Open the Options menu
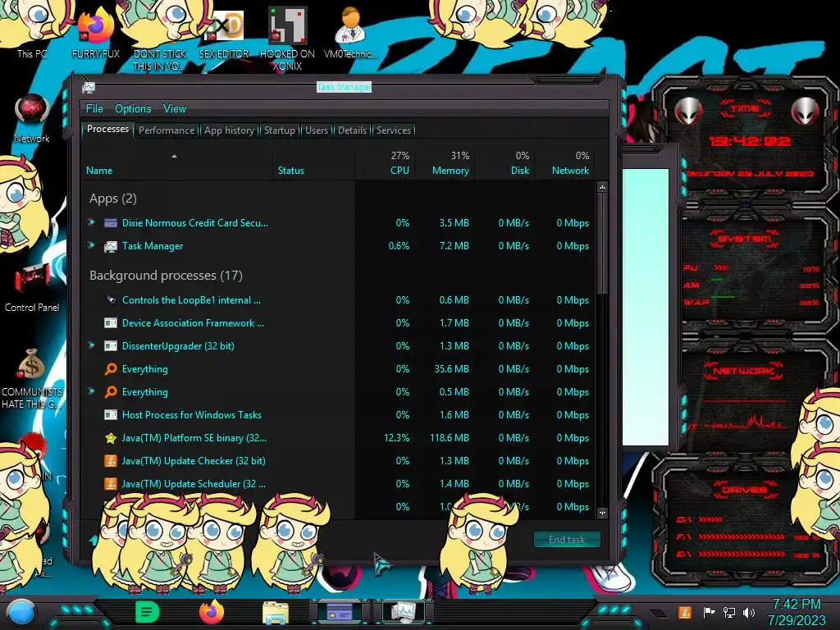 coord(133,109)
